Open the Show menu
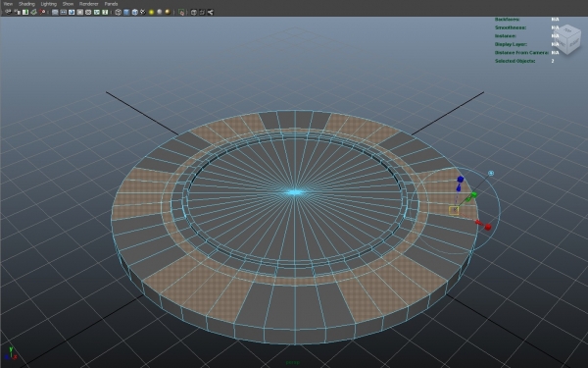The height and width of the screenshot is (368, 588). [68, 4]
